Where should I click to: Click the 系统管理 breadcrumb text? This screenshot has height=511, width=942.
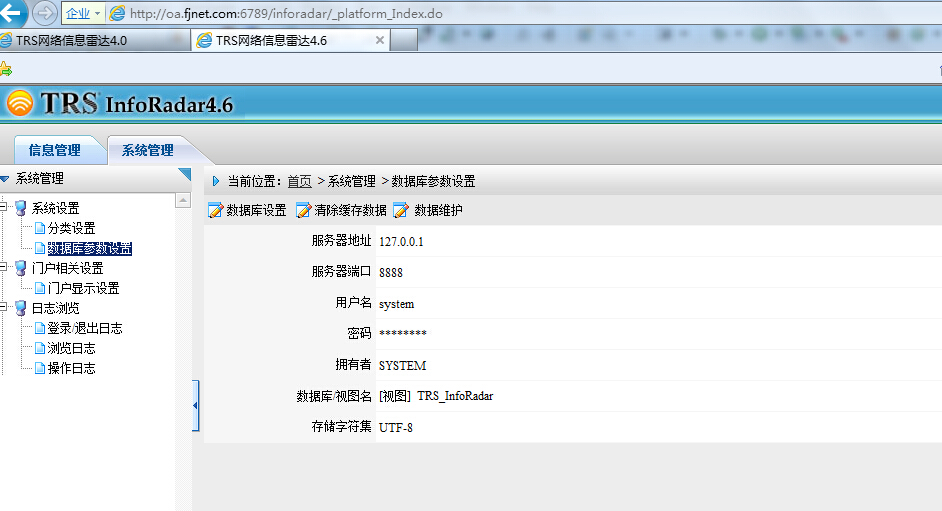[351, 181]
